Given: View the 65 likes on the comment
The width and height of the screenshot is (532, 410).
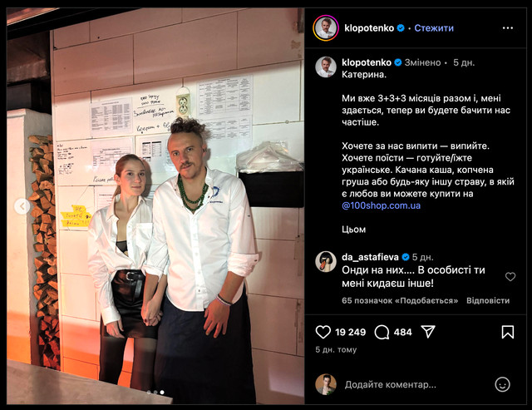Looking at the screenshot, I should coord(400,301).
